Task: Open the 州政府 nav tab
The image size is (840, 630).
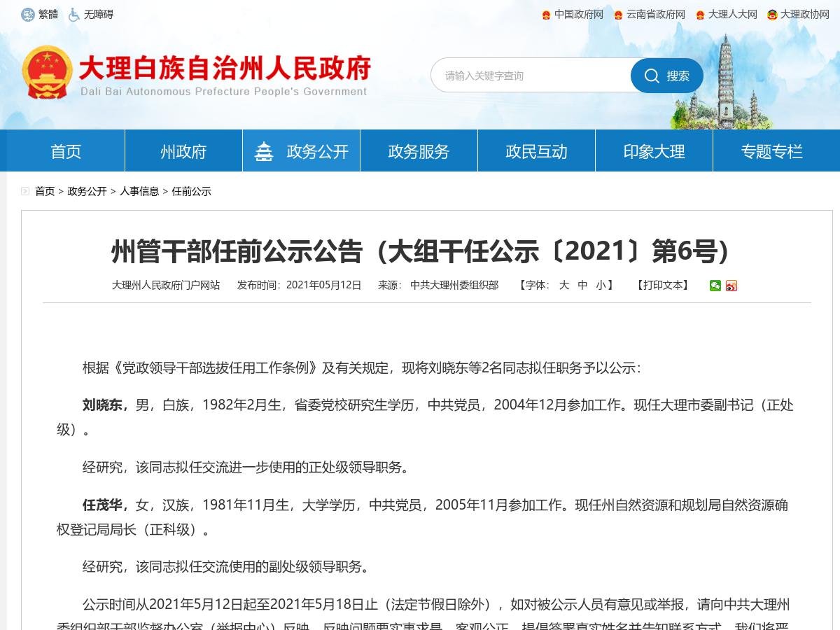Action: pyautogui.click(x=183, y=151)
